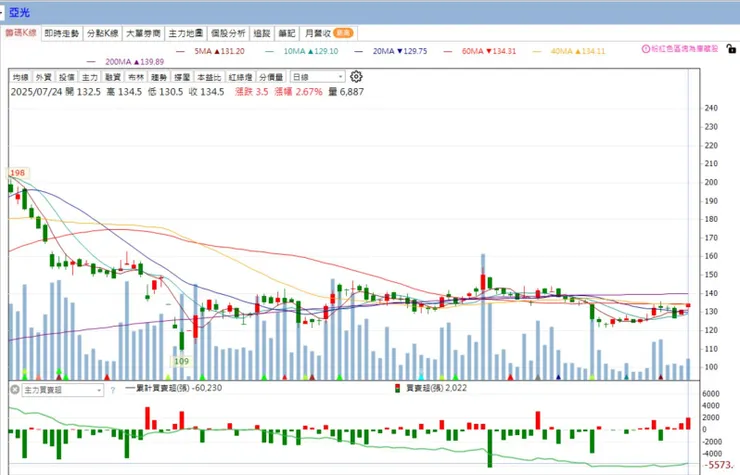740x475 pixels.
Task: Click the -5573 value in the lower panel
Action: [720, 465]
